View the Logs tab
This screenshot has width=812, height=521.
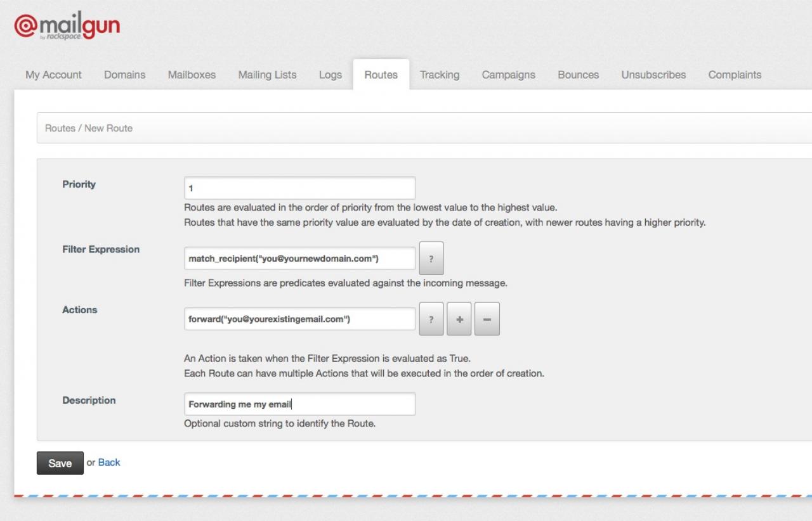click(x=331, y=75)
